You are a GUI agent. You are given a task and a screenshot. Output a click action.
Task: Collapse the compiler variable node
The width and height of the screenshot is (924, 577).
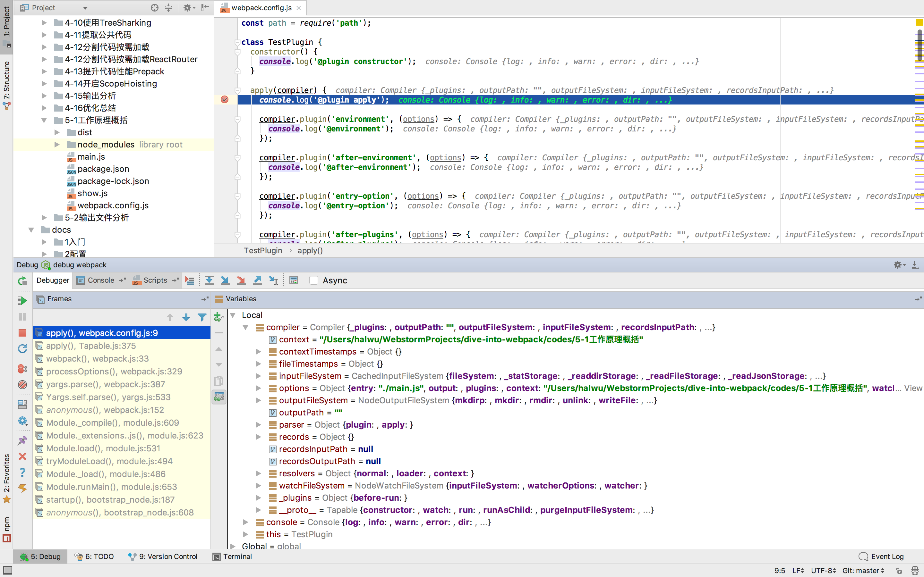(x=245, y=327)
